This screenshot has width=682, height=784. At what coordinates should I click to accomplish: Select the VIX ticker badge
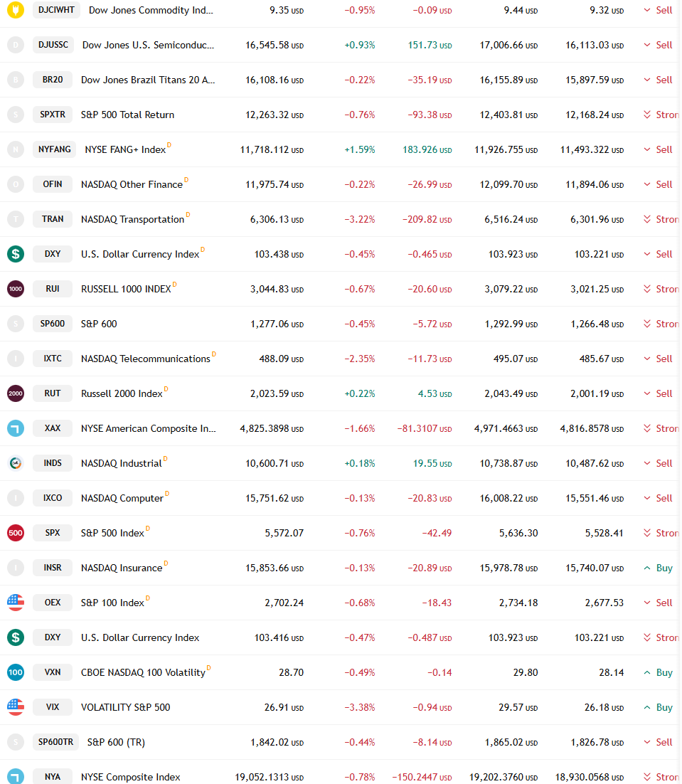click(x=53, y=707)
